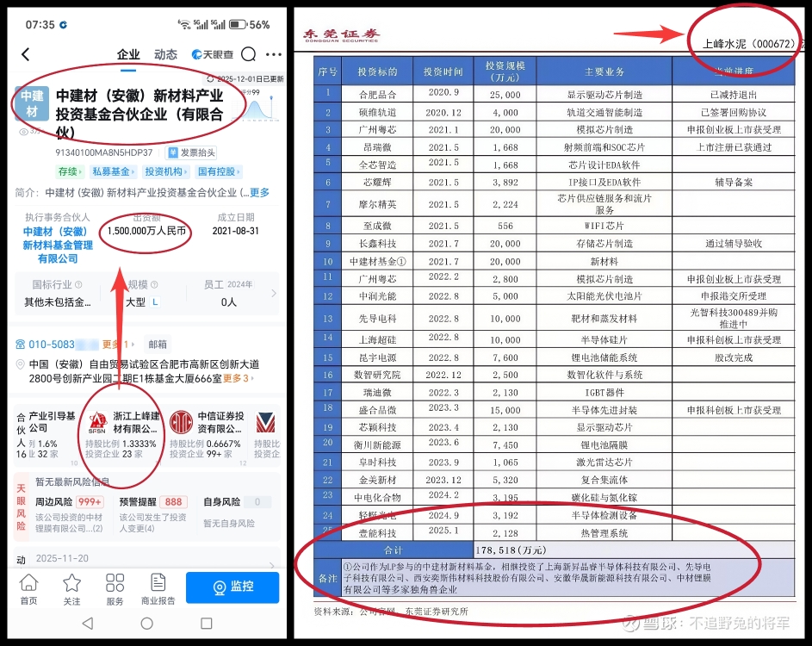Viewport: 812px width, 646px height.
Task: Tap Android back triangle button
Action: pyautogui.click(x=88, y=624)
